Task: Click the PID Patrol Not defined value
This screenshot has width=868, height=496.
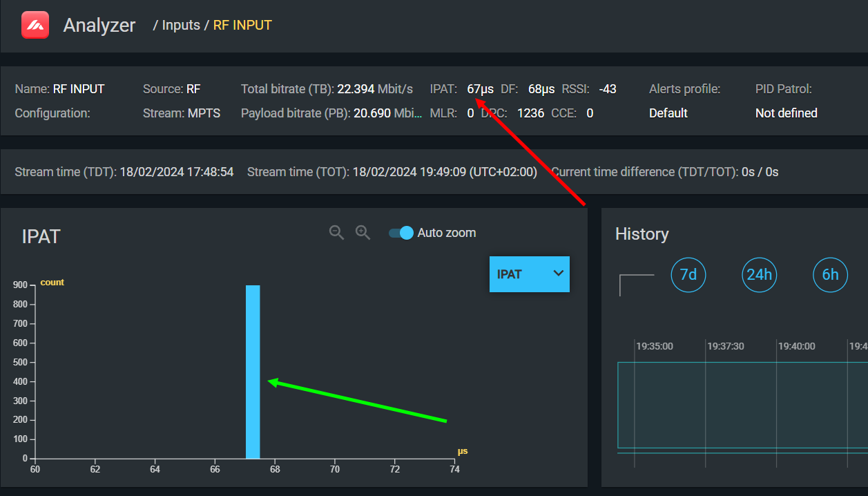Action: click(786, 113)
